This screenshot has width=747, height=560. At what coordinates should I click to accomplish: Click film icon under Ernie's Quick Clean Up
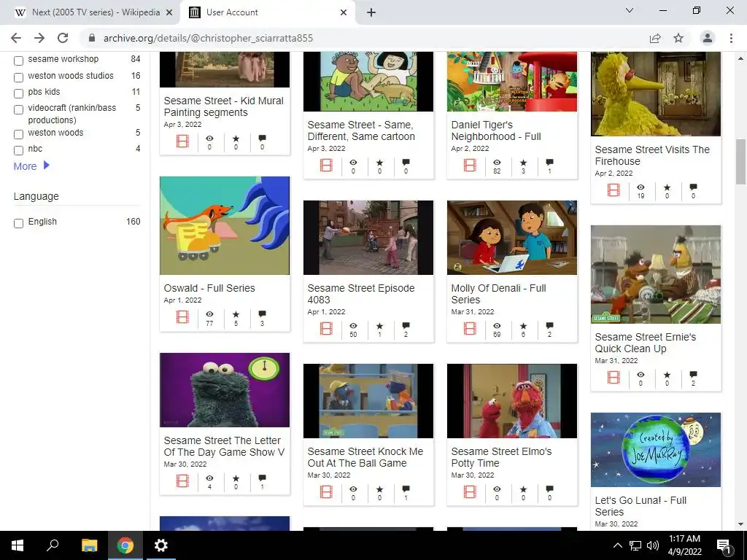[x=614, y=377]
